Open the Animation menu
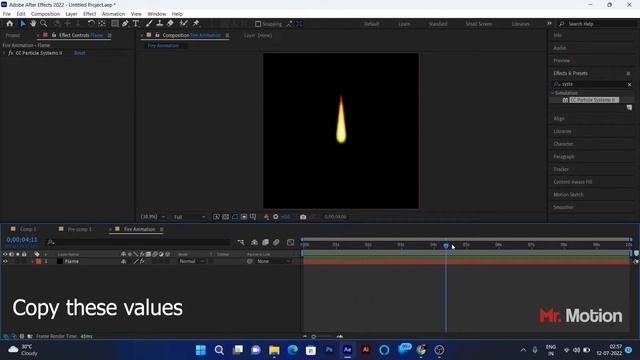The height and width of the screenshot is (360, 640). point(113,14)
